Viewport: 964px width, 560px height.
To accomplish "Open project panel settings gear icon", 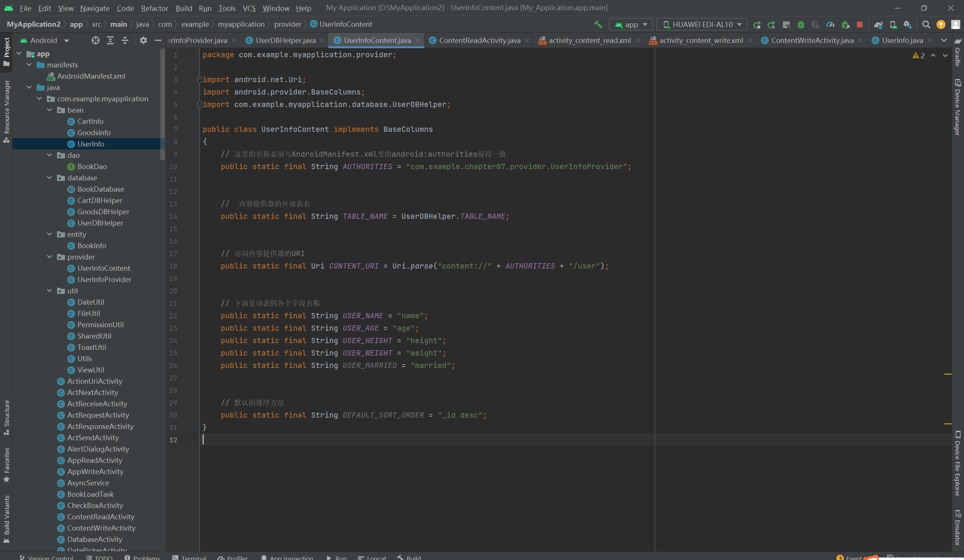I will point(143,41).
